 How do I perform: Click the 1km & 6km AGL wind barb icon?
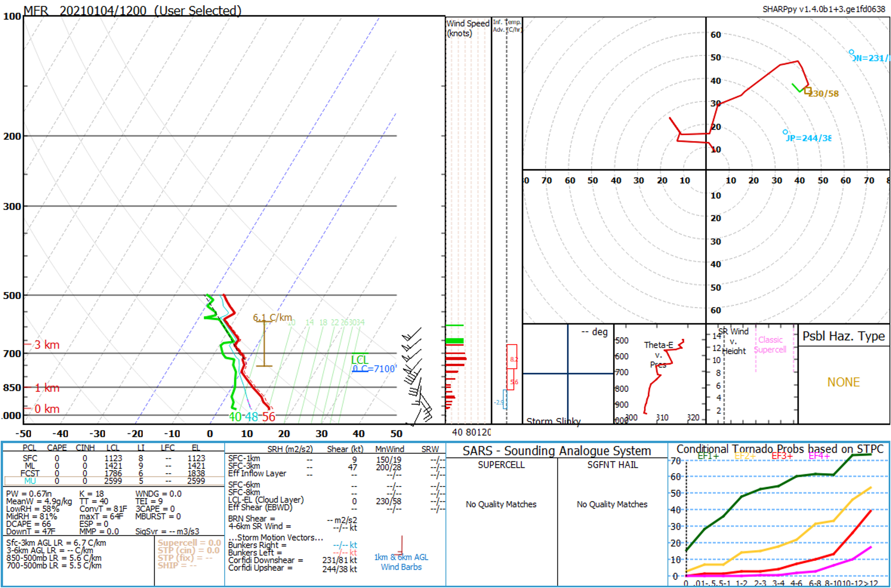[401, 546]
